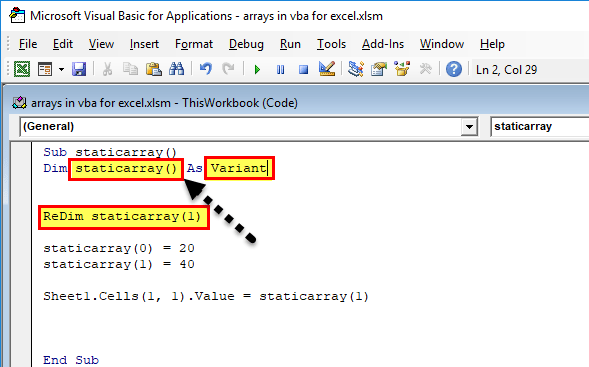The width and height of the screenshot is (589, 367).
Task: Open the View menu
Action: tap(101, 44)
